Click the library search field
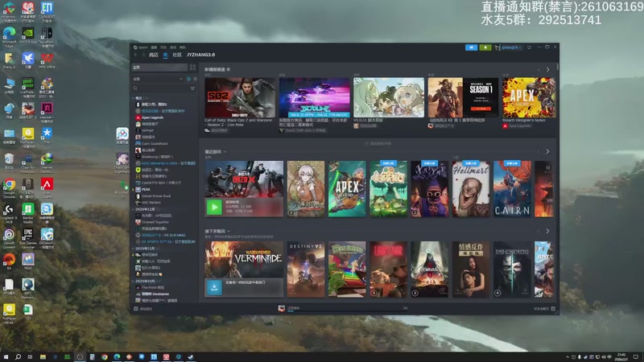 (160, 88)
